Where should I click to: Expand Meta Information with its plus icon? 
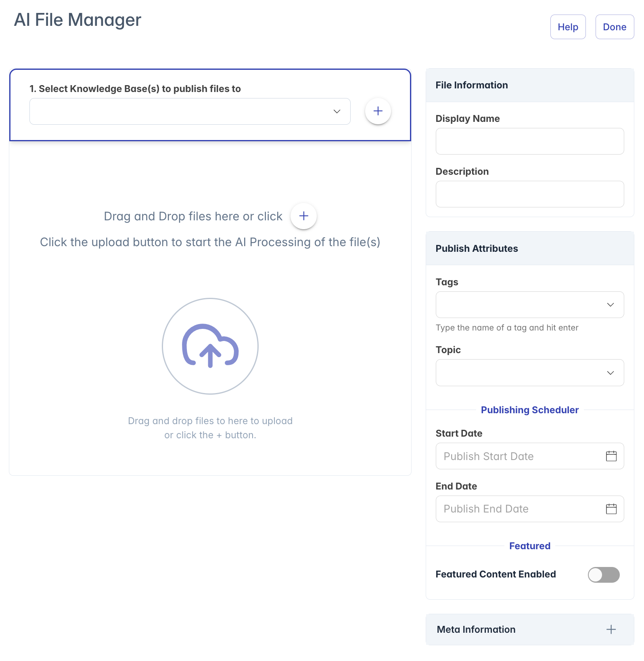click(611, 629)
